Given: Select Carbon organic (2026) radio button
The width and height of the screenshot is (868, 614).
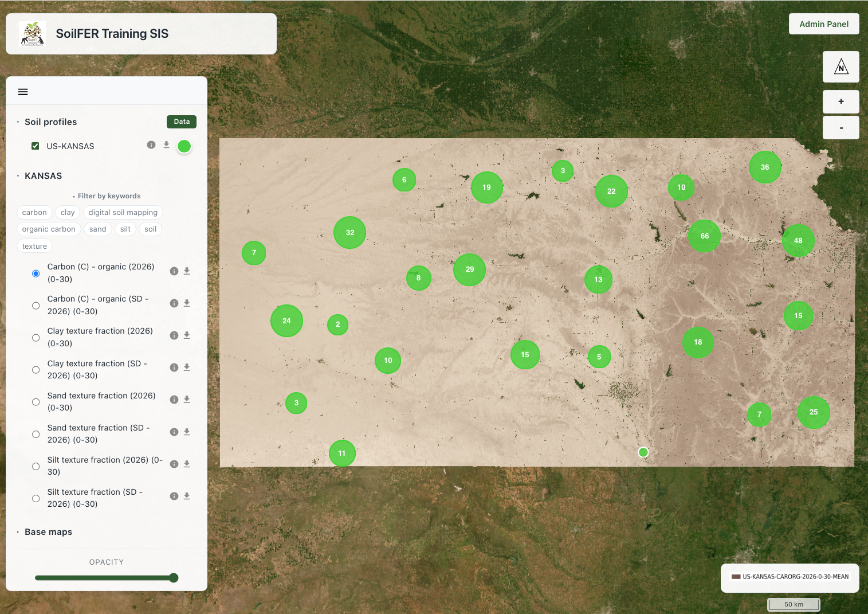Looking at the screenshot, I should (36, 273).
